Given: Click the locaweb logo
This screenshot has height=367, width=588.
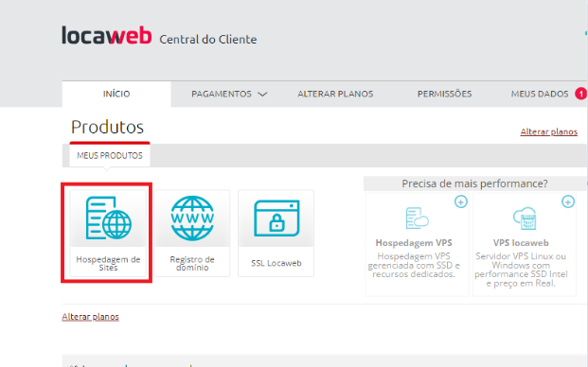Looking at the screenshot, I should click(107, 36).
